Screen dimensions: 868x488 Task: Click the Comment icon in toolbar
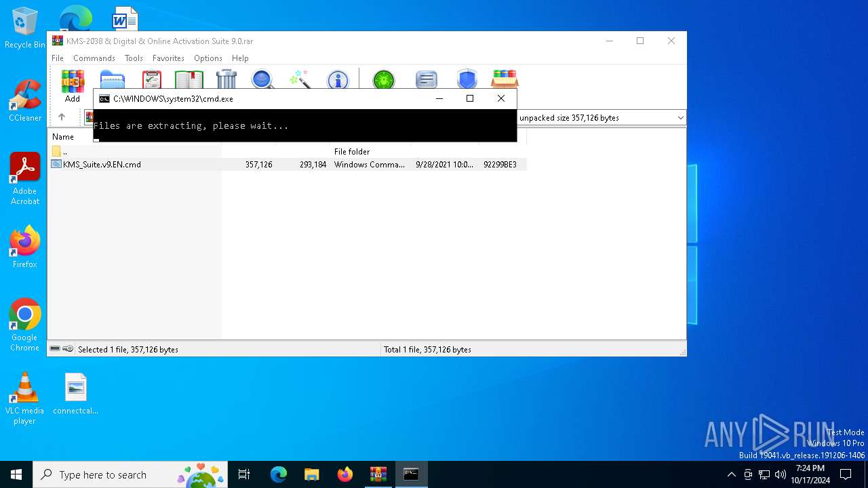[x=426, y=79]
